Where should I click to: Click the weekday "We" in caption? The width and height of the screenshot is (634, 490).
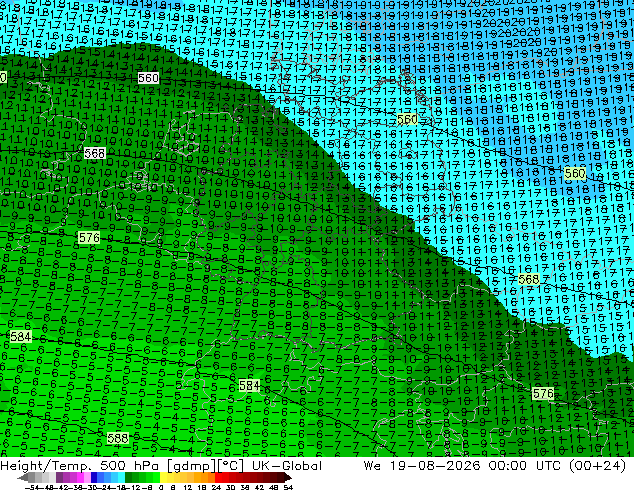[372, 466]
